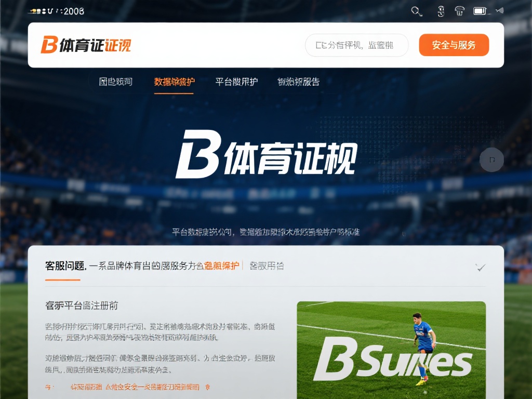Click the orange B logo in header
The height and width of the screenshot is (399, 532).
click(x=49, y=45)
